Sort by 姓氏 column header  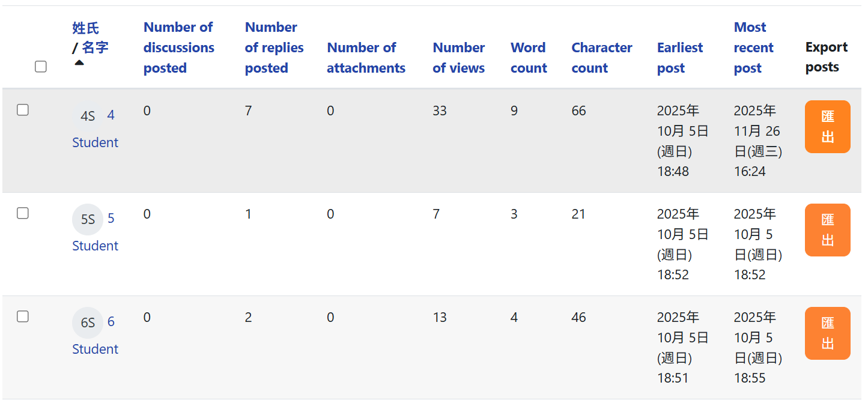pos(85,28)
